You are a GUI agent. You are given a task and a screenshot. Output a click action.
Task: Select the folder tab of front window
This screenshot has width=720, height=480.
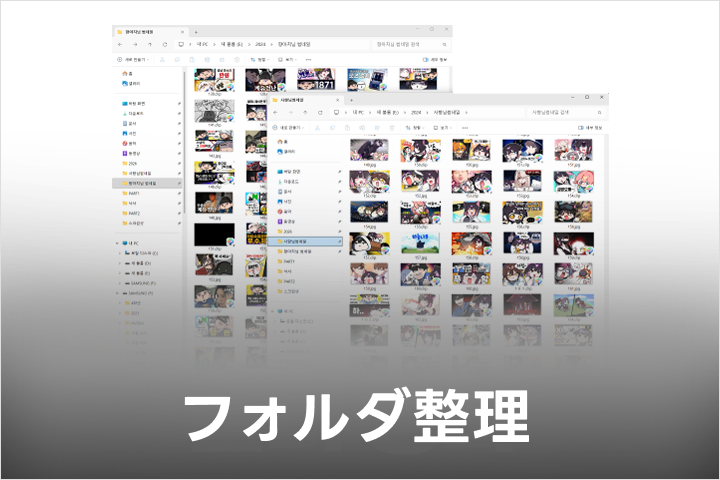click(x=305, y=100)
